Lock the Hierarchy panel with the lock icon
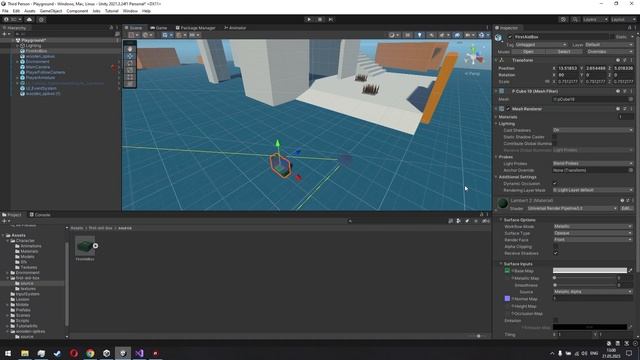This screenshot has width=640, height=360. point(111,28)
